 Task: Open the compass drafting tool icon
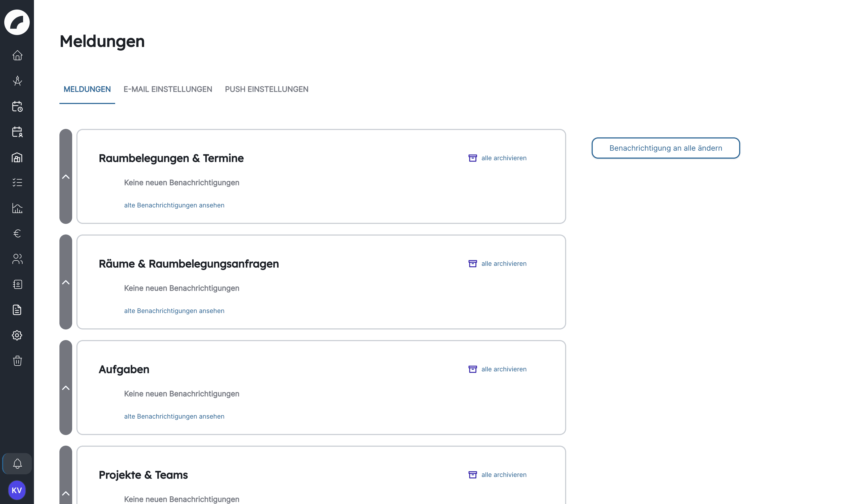[x=17, y=81]
